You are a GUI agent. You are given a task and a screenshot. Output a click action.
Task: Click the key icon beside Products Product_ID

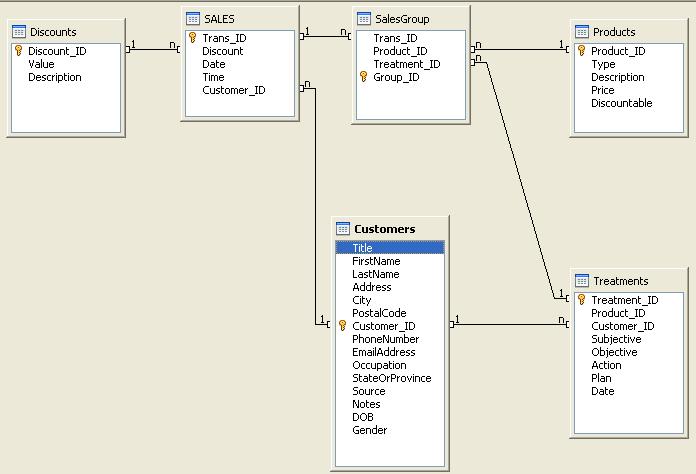pyautogui.click(x=581, y=51)
